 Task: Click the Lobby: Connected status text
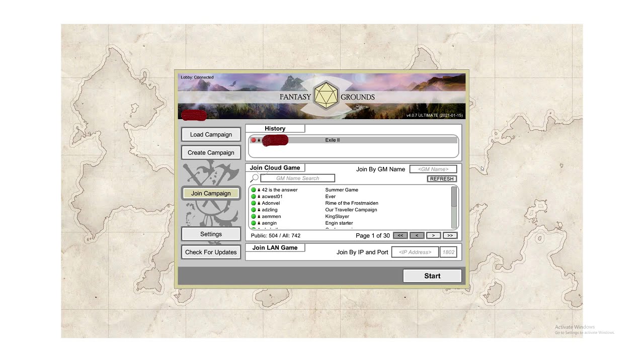pos(197,77)
